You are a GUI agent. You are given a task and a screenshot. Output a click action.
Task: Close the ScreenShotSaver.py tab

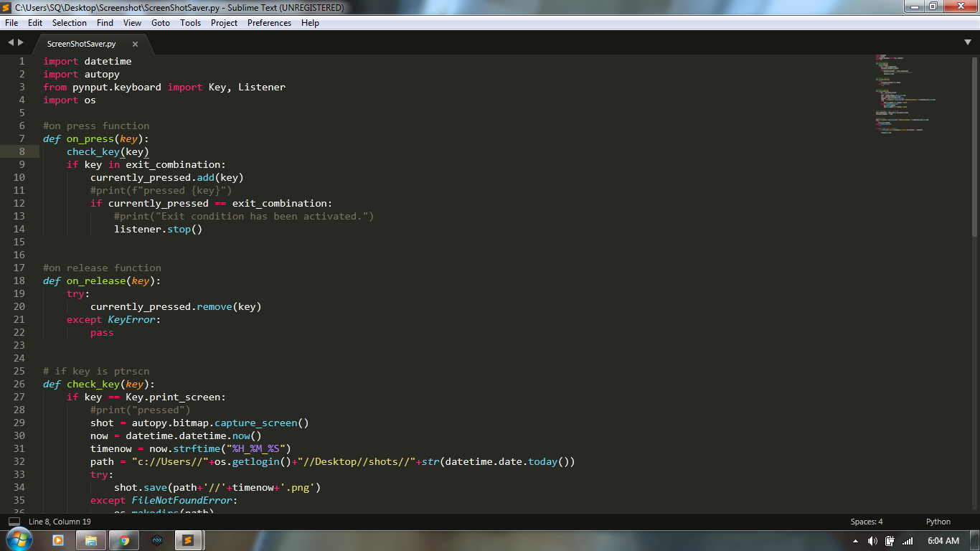pos(135,43)
